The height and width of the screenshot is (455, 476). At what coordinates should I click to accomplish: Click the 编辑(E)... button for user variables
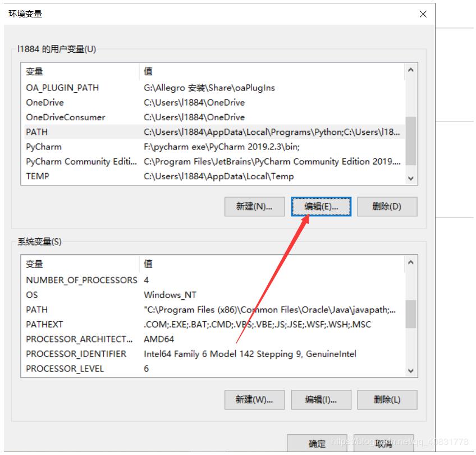[x=321, y=207]
